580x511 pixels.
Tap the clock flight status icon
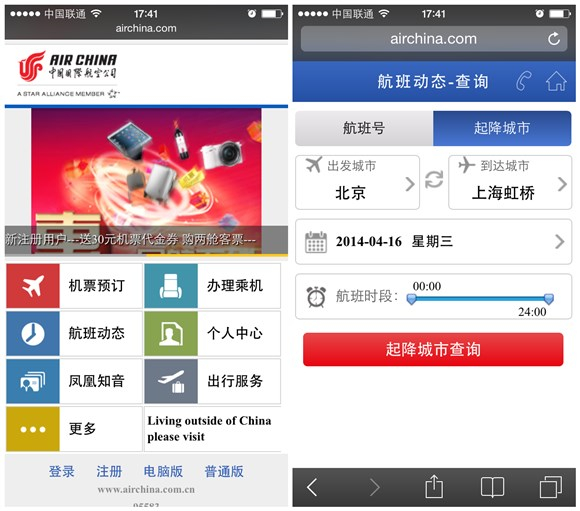point(33,333)
